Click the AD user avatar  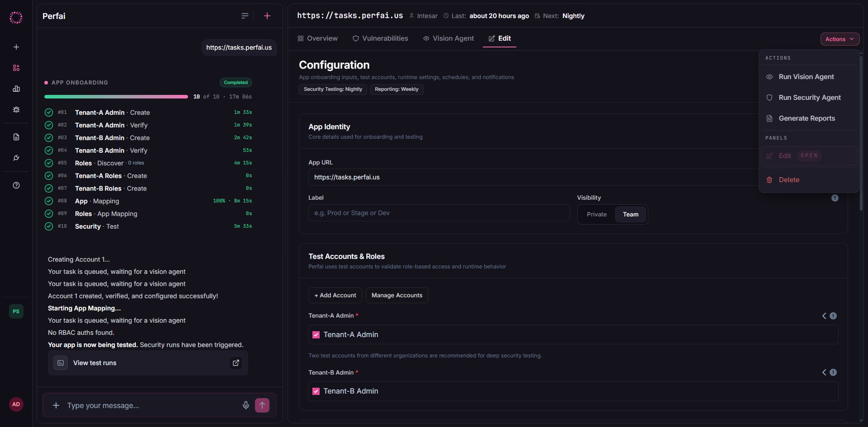[16, 404]
